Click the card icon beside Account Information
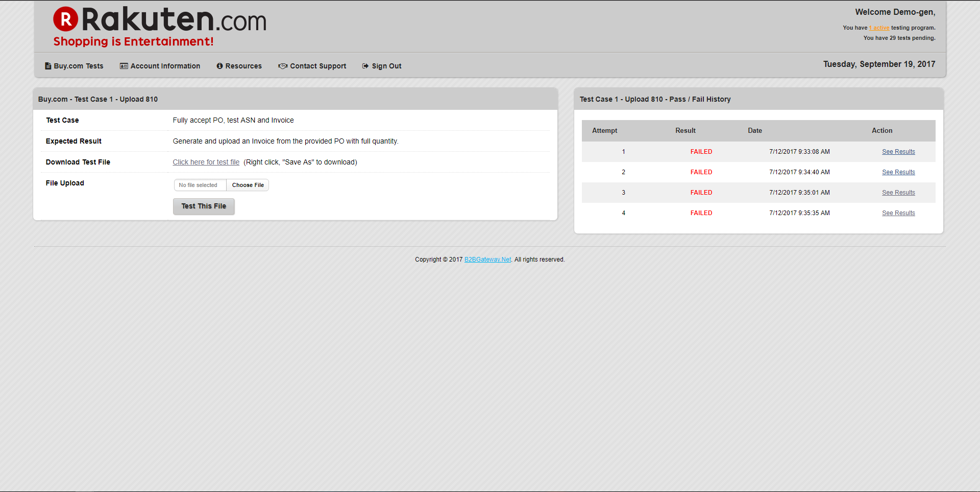980x492 pixels. (x=124, y=66)
